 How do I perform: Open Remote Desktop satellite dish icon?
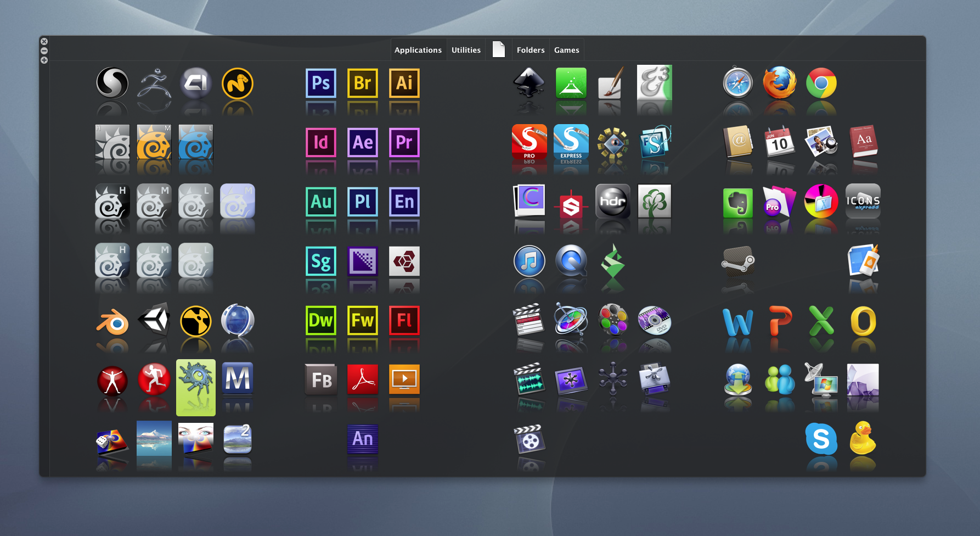point(821,379)
